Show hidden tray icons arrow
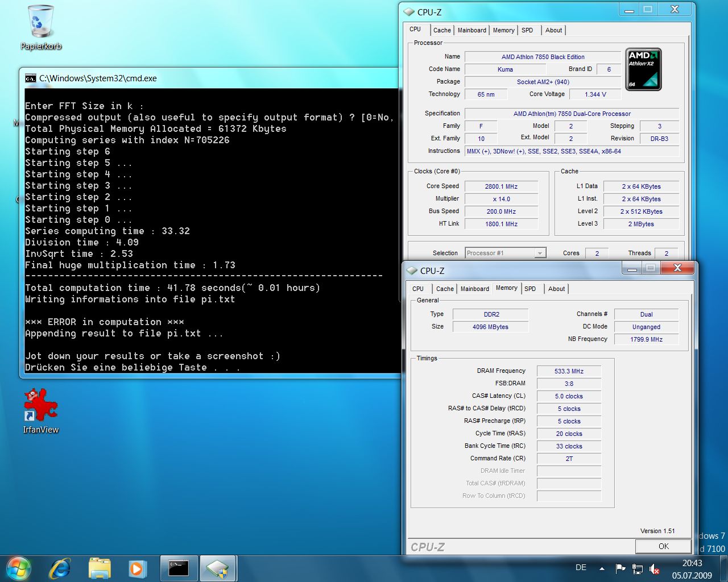Viewport: 728px width, 582px height. click(x=602, y=568)
